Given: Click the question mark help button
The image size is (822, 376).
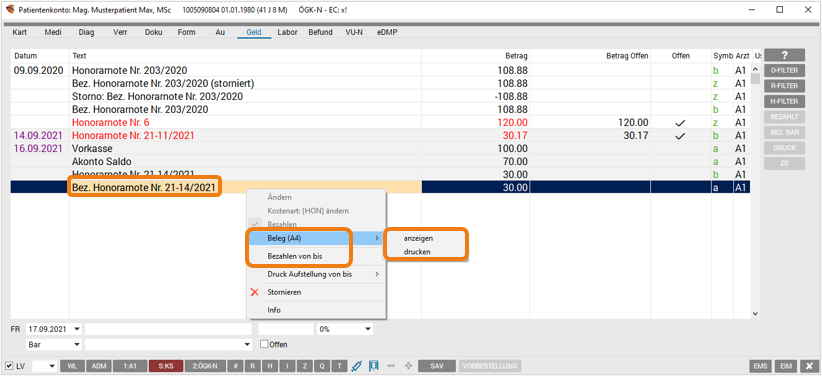Looking at the screenshot, I should [784, 55].
